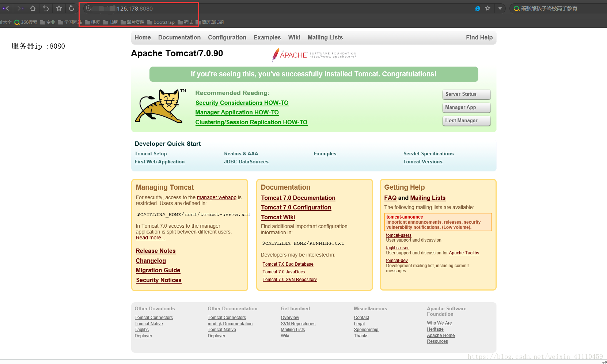Open the Changelog link
The height and width of the screenshot is (364, 607).
tap(151, 261)
